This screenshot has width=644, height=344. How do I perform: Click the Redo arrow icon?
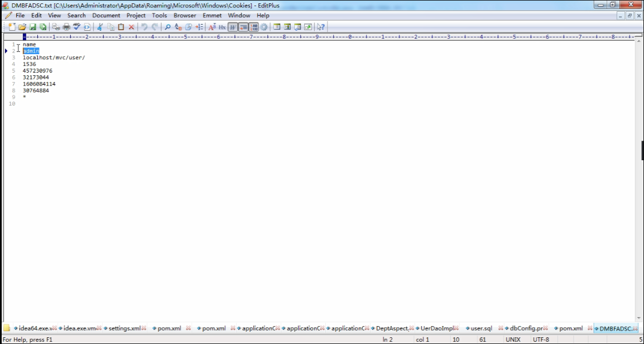pos(155,27)
